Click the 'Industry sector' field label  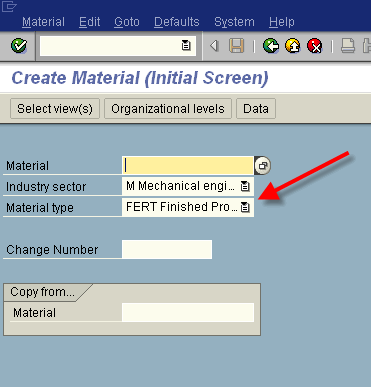(x=46, y=187)
